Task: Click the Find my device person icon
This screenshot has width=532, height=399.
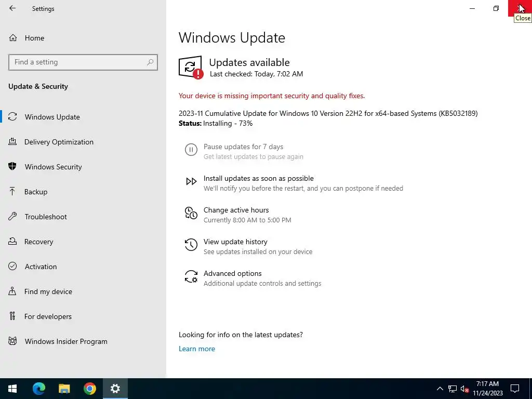Action: point(12,291)
